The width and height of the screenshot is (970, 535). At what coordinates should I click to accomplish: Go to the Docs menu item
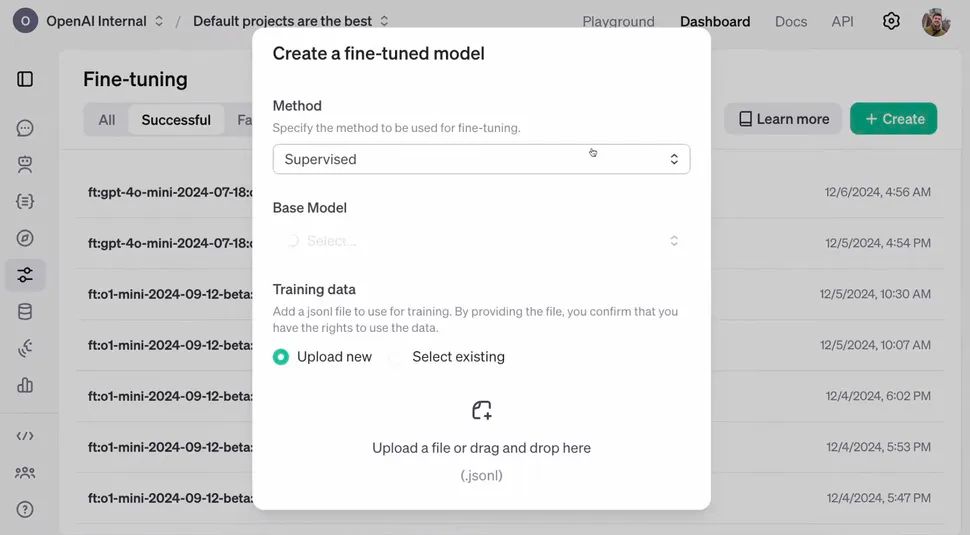click(x=790, y=21)
